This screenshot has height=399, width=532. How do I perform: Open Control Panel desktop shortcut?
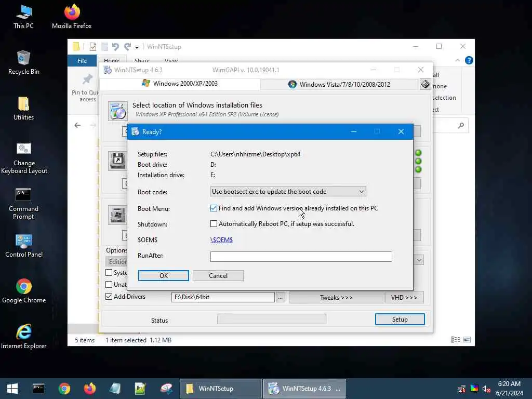tap(24, 246)
